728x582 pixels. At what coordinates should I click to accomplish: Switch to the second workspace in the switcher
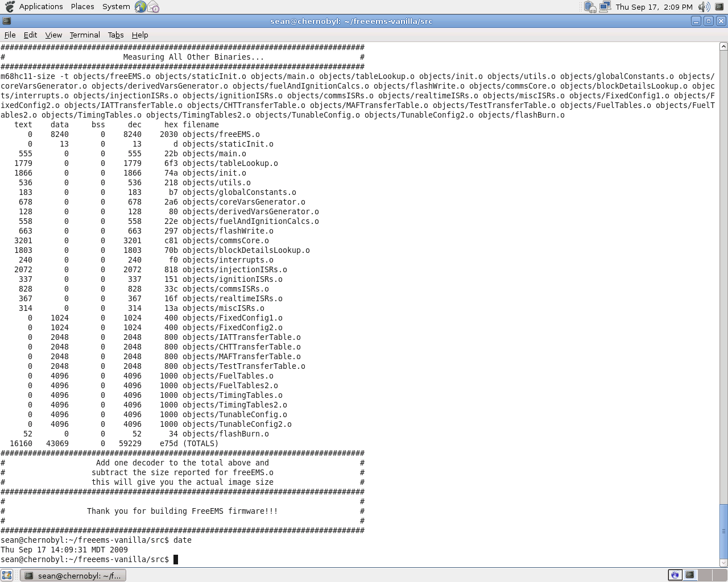pyautogui.click(x=689, y=575)
